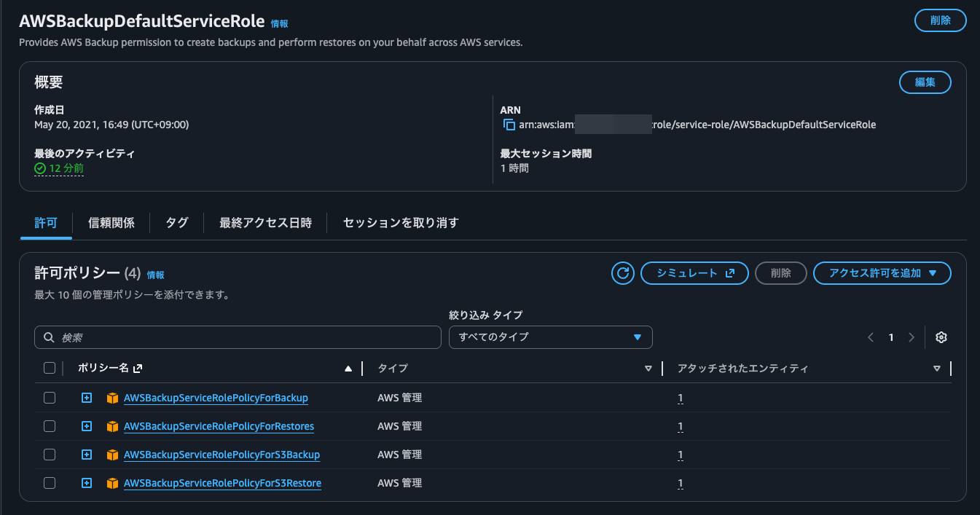Click the policy icon beside AWSBackupServiceRolePolicyForS3Restore
The height and width of the screenshot is (515, 980).
pos(112,482)
